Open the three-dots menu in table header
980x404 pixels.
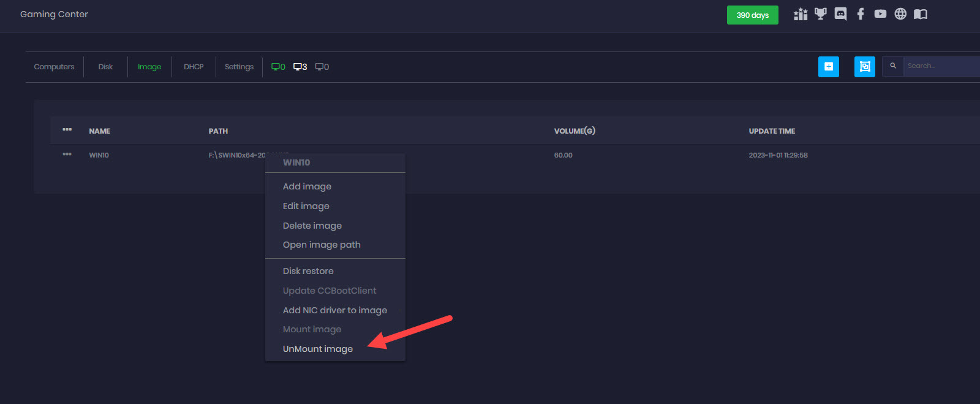(67, 130)
